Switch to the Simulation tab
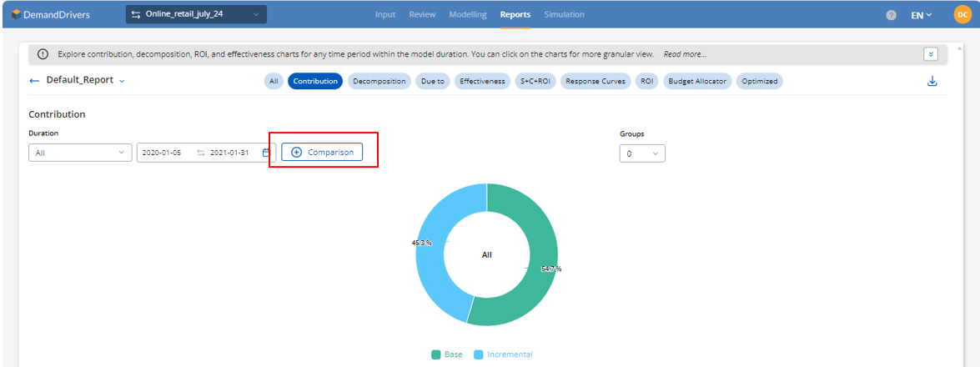This screenshot has width=980, height=367. pyautogui.click(x=564, y=14)
